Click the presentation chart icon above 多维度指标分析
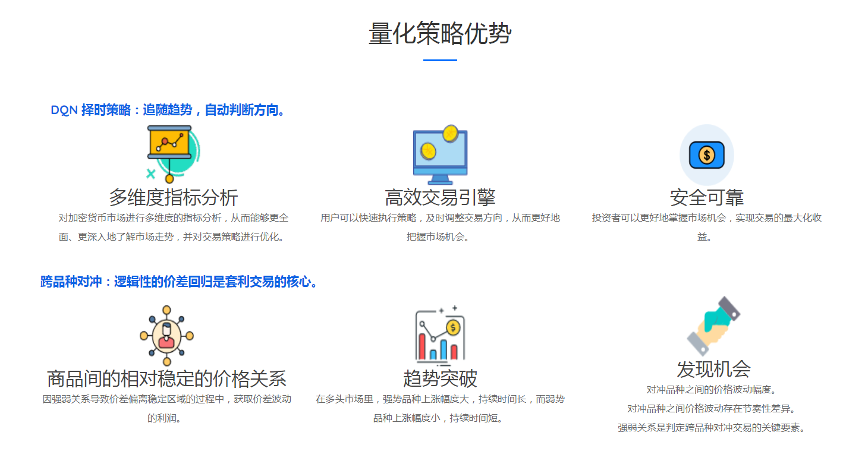 click(x=173, y=154)
